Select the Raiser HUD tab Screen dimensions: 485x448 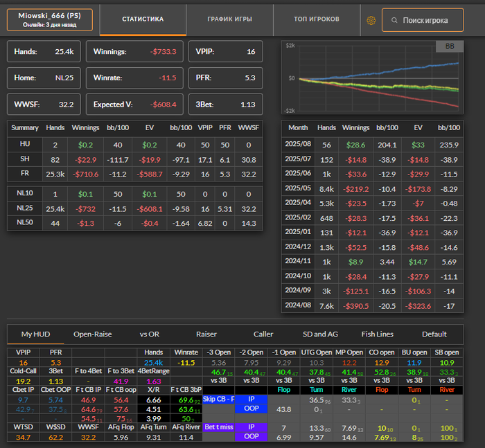coord(206,334)
